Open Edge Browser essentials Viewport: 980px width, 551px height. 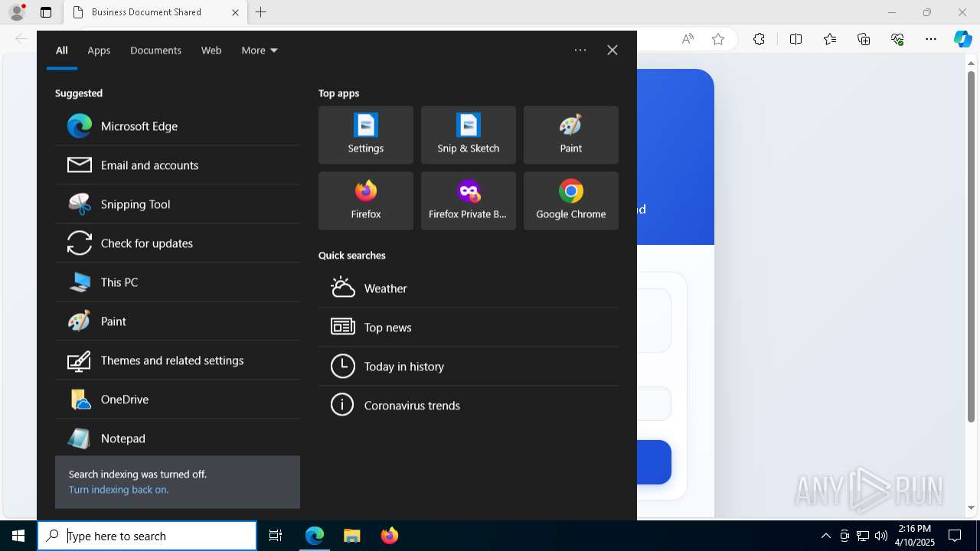click(897, 39)
